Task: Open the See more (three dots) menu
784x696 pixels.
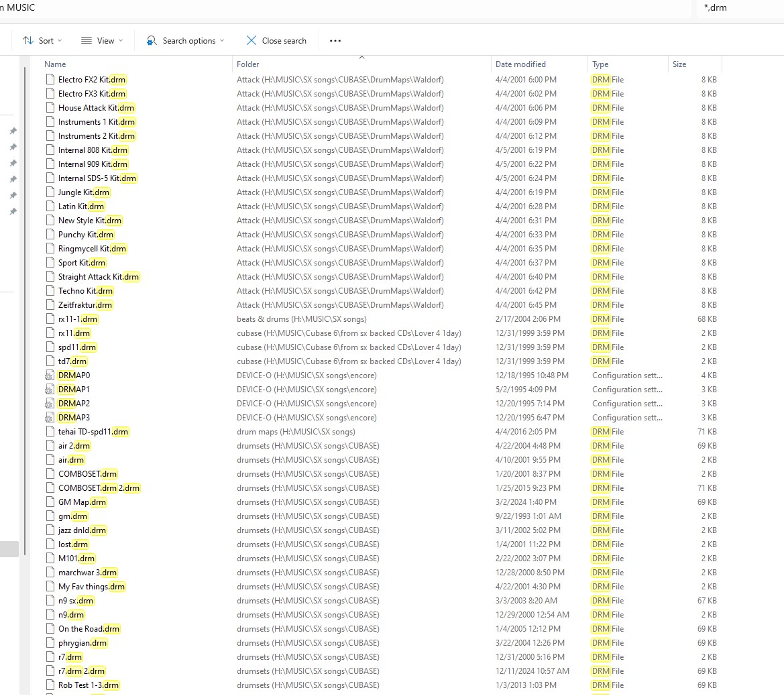Action: tap(335, 40)
